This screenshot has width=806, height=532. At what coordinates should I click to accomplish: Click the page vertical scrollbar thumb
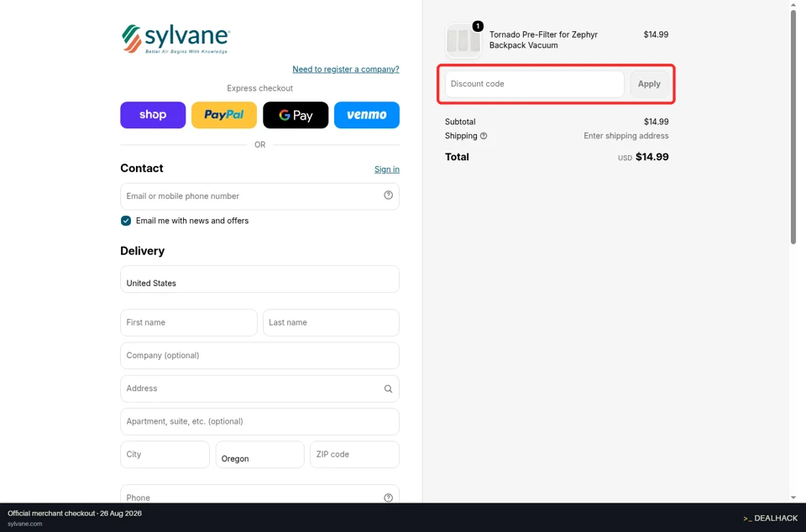coord(793,126)
